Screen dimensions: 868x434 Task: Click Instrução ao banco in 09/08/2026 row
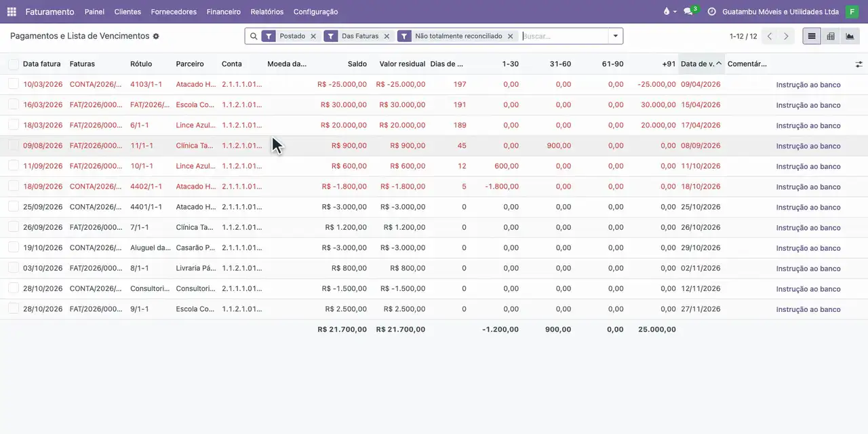808,146
